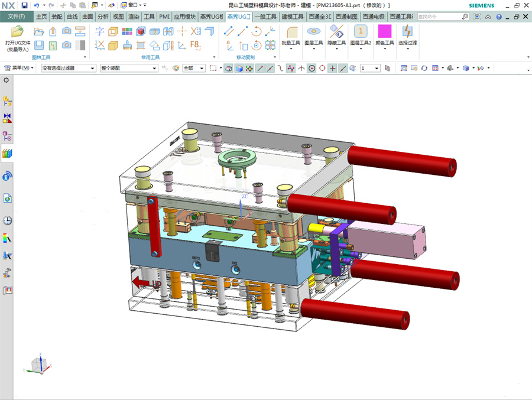The width and height of the screenshot is (532, 400).
Task: Switch to the 装配 ribbon tab
Action: [57, 17]
